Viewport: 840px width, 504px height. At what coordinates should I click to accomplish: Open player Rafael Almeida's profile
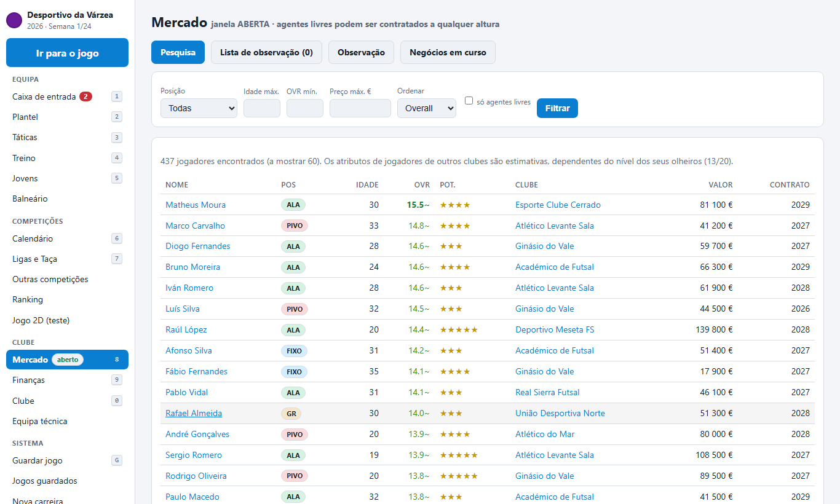pos(194,413)
